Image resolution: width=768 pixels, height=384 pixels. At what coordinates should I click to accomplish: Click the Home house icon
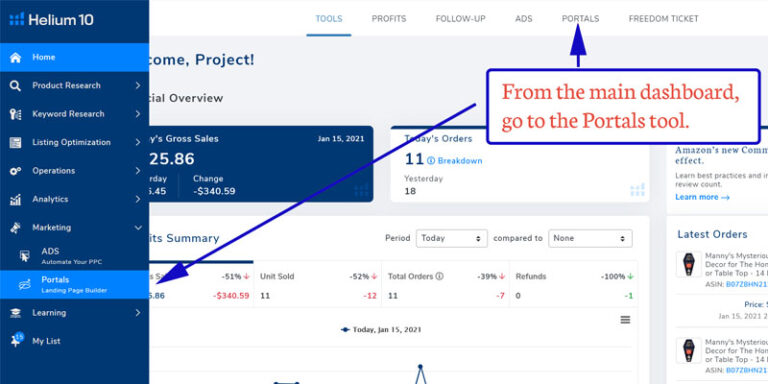point(15,57)
